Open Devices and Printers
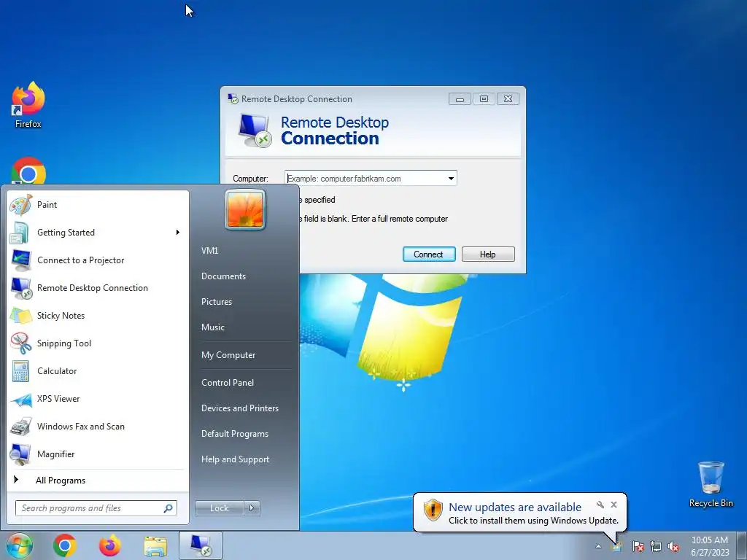The width and height of the screenshot is (747, 560). [239, 408]
